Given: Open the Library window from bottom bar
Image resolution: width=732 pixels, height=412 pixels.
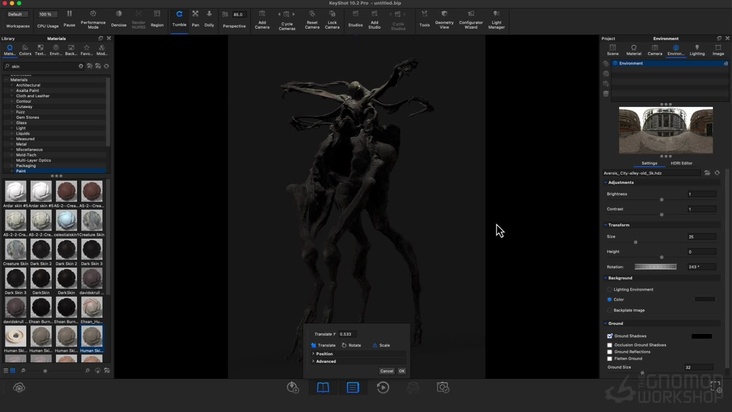Looking at the screenshot, I should [x=323, y=388].
